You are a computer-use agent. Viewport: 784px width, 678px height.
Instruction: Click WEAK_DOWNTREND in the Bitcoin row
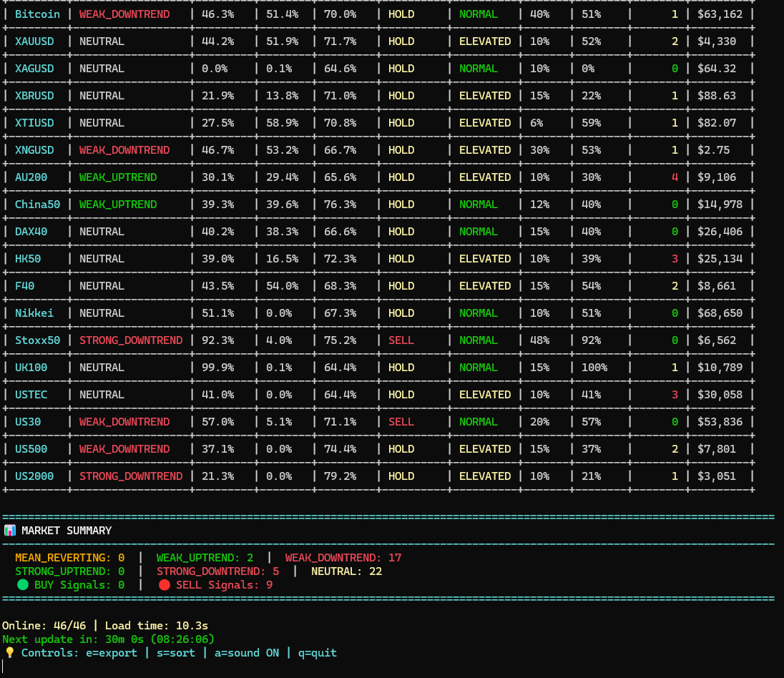coord(124,14)
